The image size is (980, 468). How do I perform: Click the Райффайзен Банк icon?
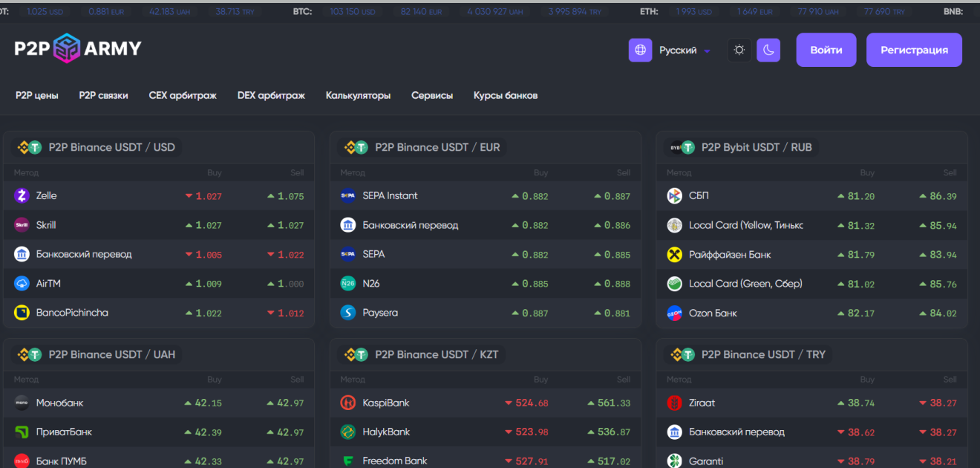[x=675, y=255]
